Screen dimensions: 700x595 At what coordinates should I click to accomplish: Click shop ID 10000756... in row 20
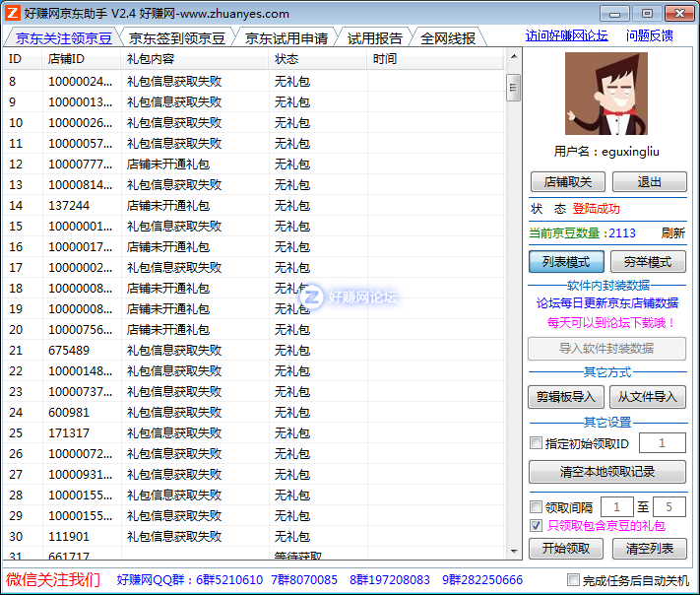[x=81, y=330]
